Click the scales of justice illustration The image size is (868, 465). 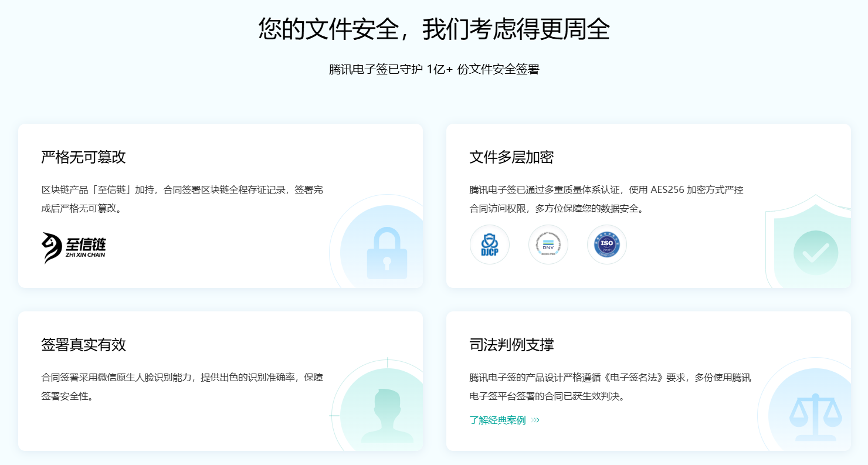click(x=815, y=415)
